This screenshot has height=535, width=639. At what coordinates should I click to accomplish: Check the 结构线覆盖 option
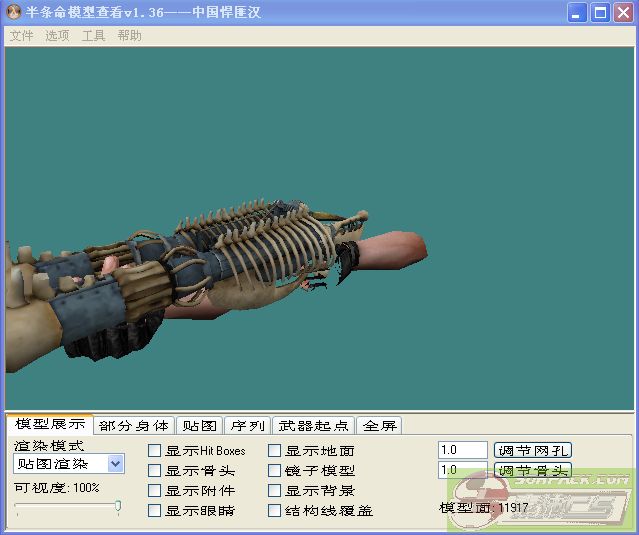pos(275,511)
